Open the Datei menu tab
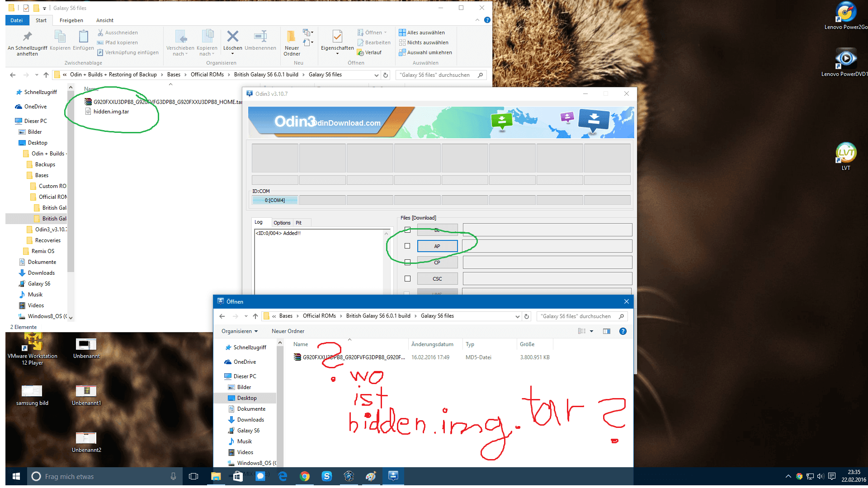The height and width of the screenshot is (488, 868). (x=17, y=20)
